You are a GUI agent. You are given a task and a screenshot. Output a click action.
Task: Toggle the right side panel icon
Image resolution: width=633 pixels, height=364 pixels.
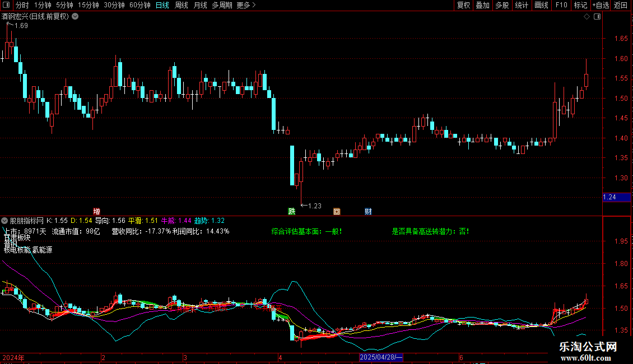pyautogui.click(x=597, y=17)
